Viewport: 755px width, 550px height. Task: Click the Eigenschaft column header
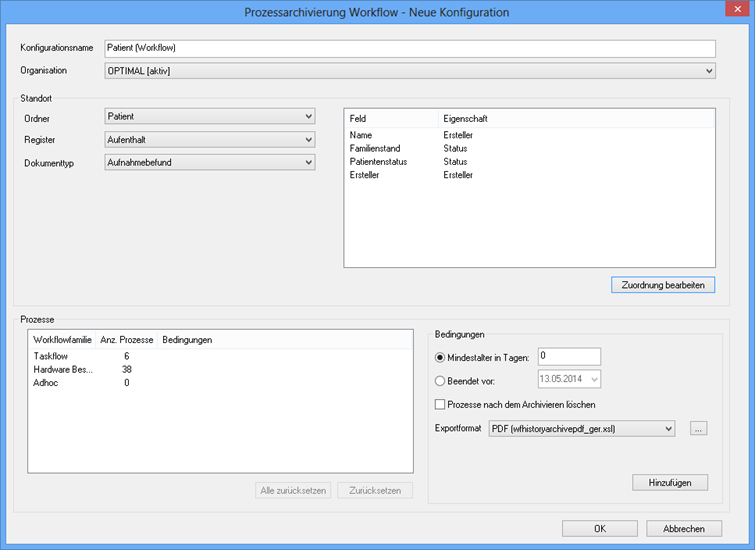[x=466, y=119]
